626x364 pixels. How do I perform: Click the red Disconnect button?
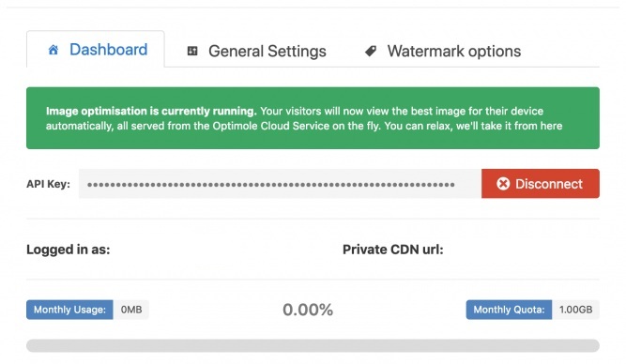pos(541,184)
